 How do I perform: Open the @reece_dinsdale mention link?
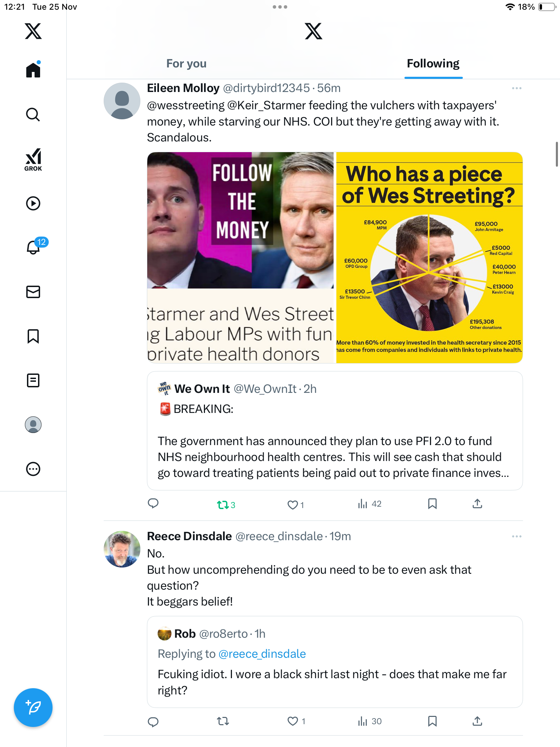tap(262, 654)
